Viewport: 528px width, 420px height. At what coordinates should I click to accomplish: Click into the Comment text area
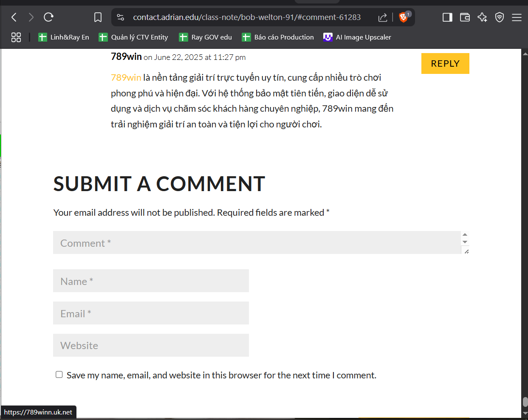pyautogui.click(x=257, y=242)
